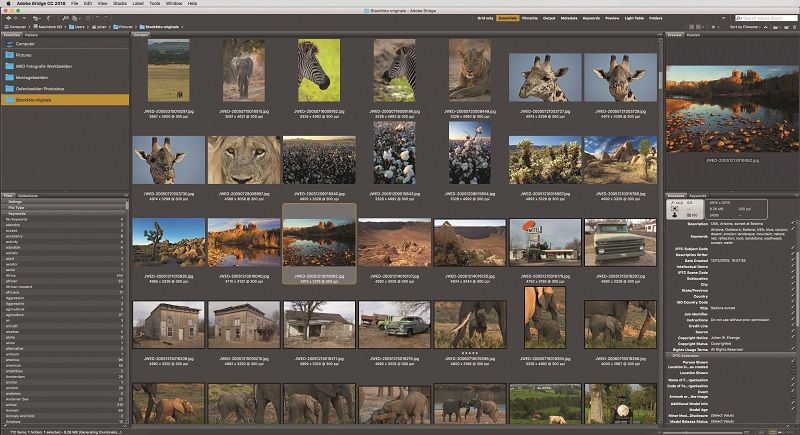
Task: Switch to Grid only workspace
Action: click(x=485, y=18)
